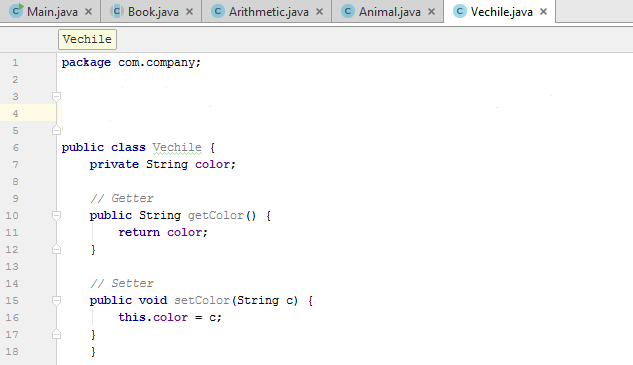Viewport: 633px width, 365px height.
Task: Click the 'package' keyword on line 1
Action: click(86, 63)
